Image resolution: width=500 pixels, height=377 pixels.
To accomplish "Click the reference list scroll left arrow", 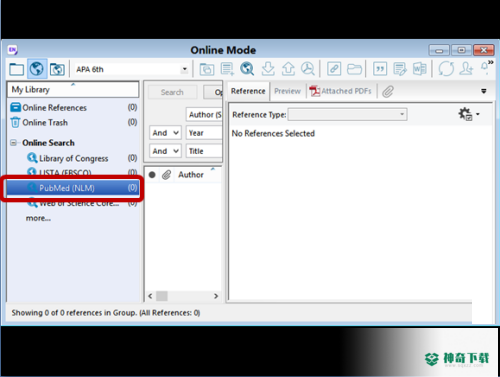I will 150,296.
